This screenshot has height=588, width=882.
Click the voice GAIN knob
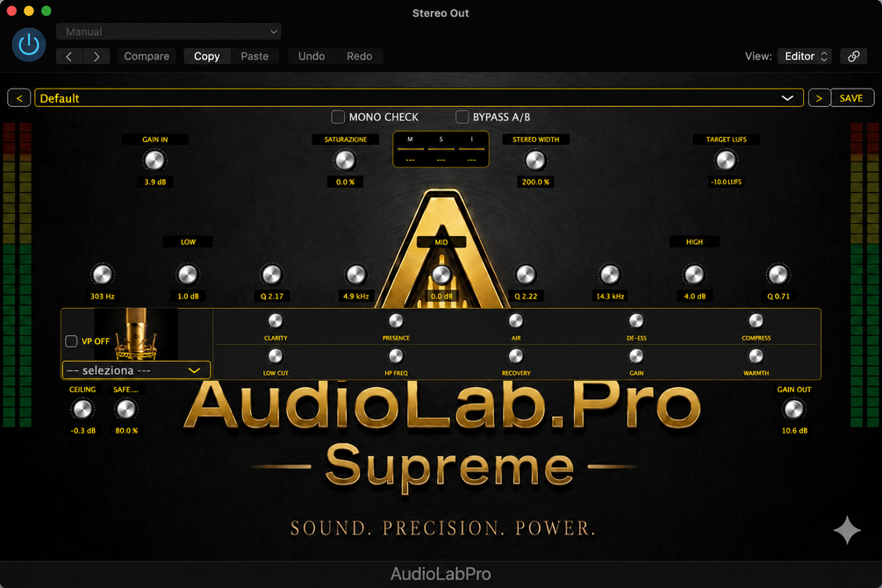636,356
